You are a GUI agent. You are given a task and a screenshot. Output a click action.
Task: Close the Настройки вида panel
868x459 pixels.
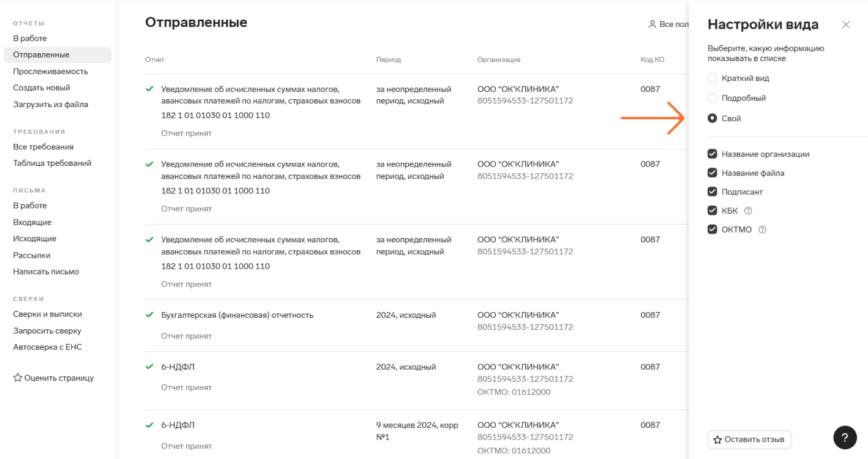click(x=846, y=24)
